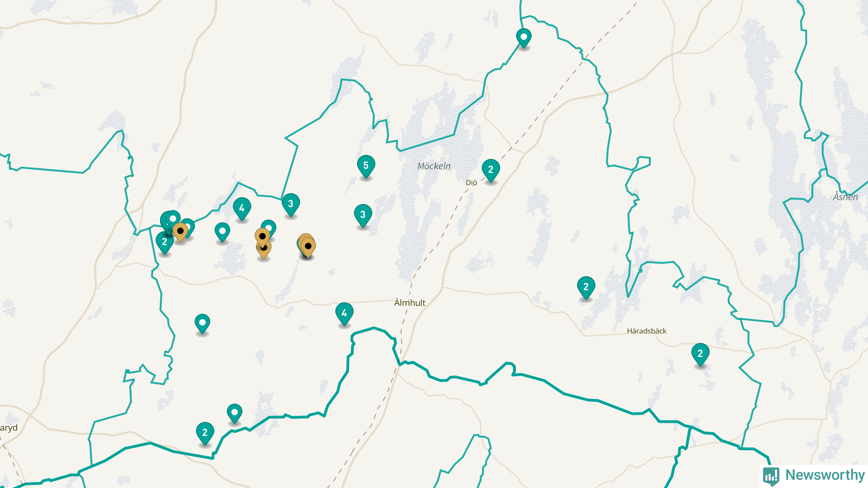
Task: Click the Newsworthy logo link
Action: coord(814,475)
